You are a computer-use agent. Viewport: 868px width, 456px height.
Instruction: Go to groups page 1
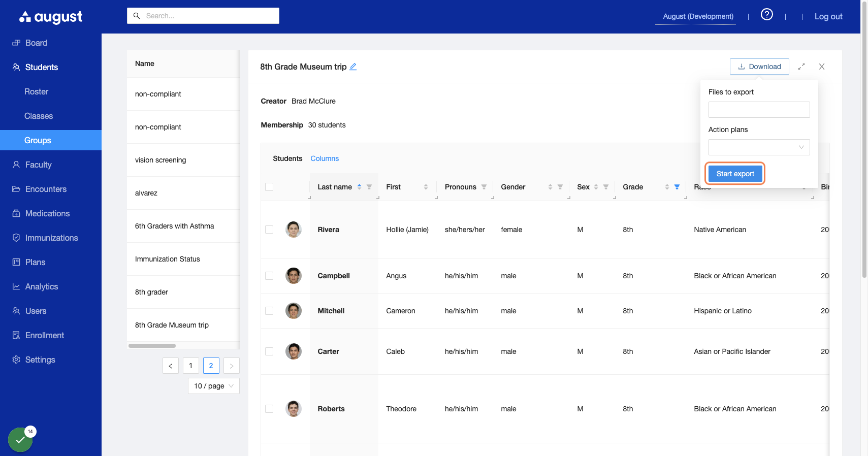pyautogui.click(x=191, y=366)
